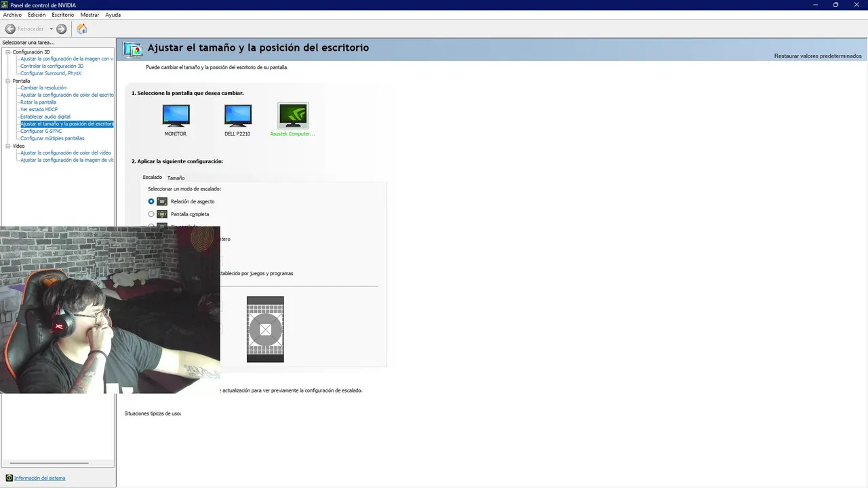Open Configurar G-SYNC task
The width and height of the screenshot is (868, 488).
41,131
